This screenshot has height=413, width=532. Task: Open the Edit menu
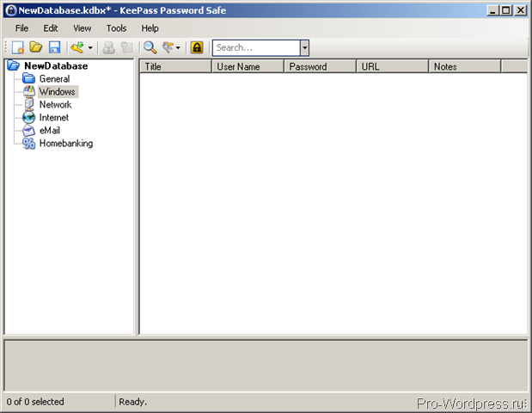(x=51, y=28)
